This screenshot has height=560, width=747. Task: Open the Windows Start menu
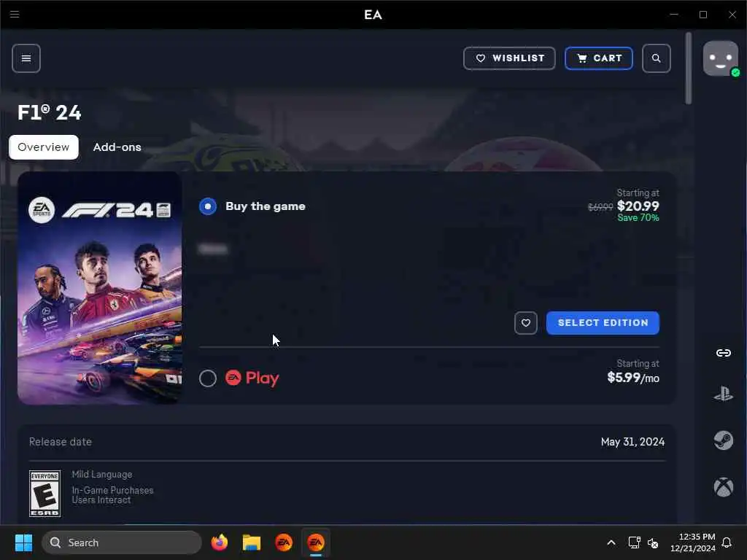point(23,542)
